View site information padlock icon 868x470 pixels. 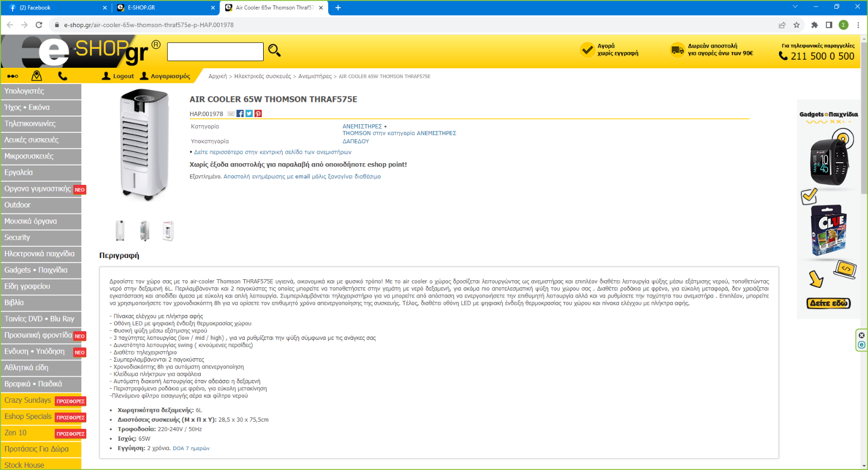coord(56,25)
